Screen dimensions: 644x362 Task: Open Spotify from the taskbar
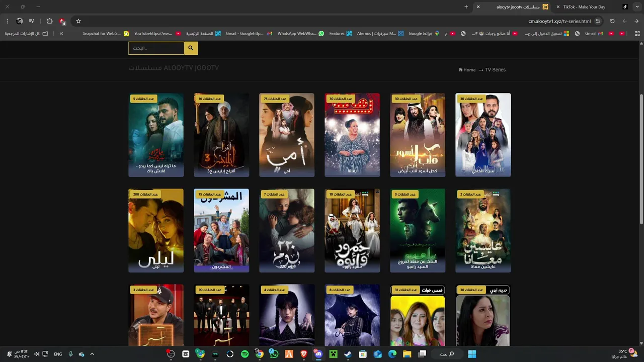tap(245, 354)
